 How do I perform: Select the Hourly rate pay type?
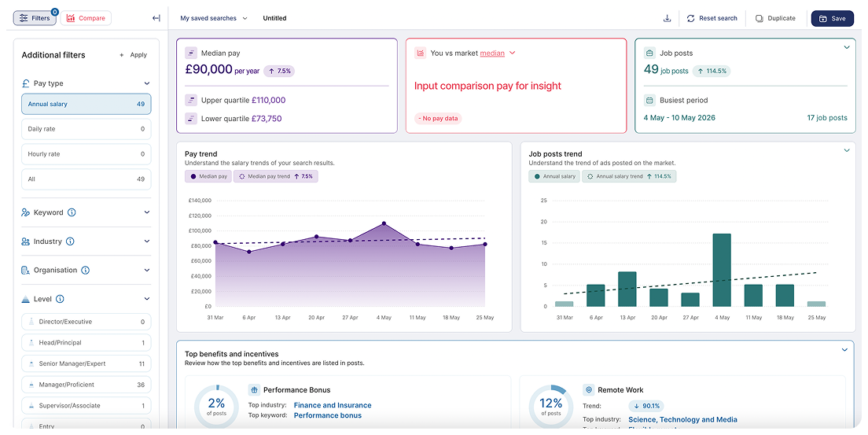[x=86, y=154]
